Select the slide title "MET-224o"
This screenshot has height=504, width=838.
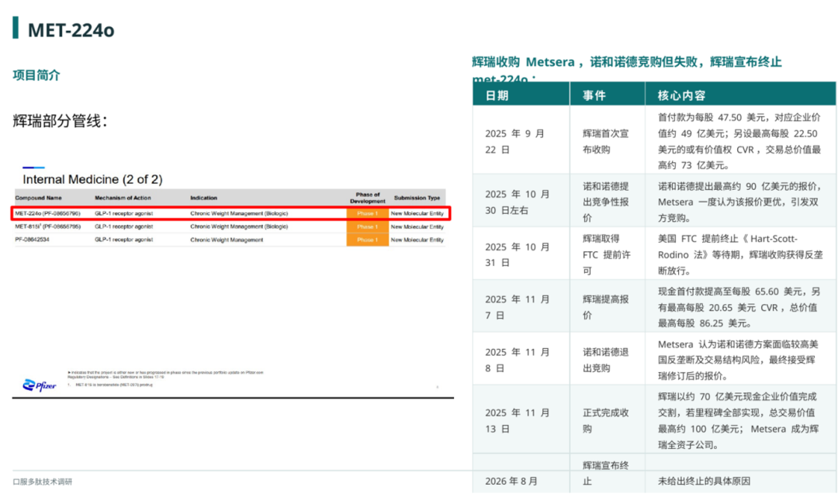coord(71,30)
